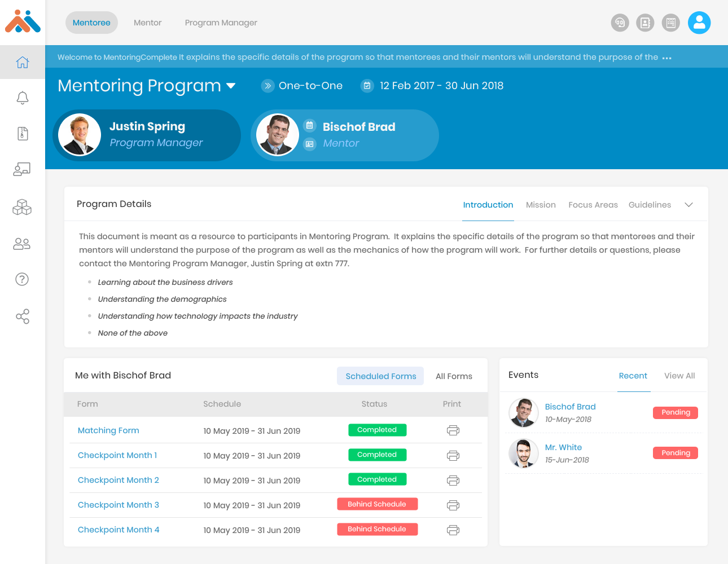The height and width of the screenshot is (564, 728).
Task: Open the share icon in sidebar
Action: (x=23, y=316)
